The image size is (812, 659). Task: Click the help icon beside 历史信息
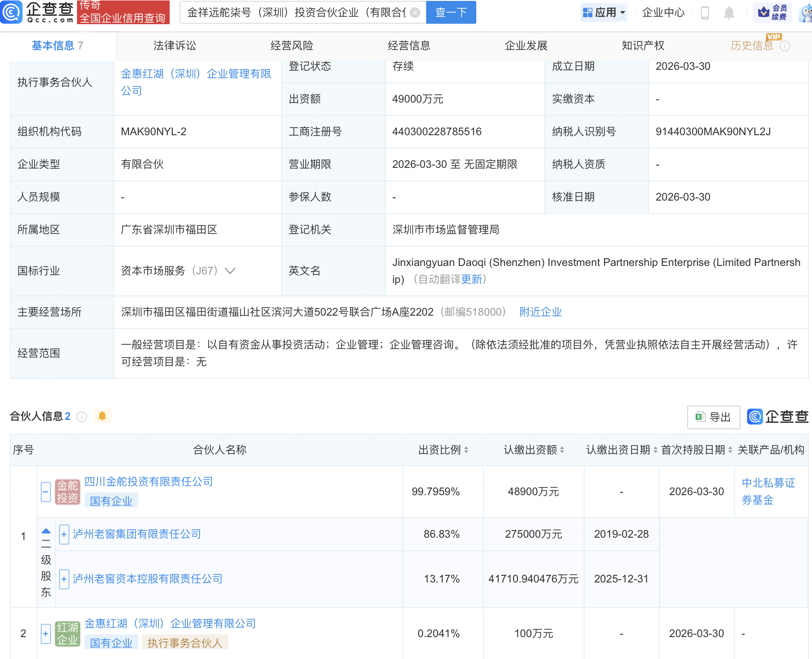pos(786,46)
